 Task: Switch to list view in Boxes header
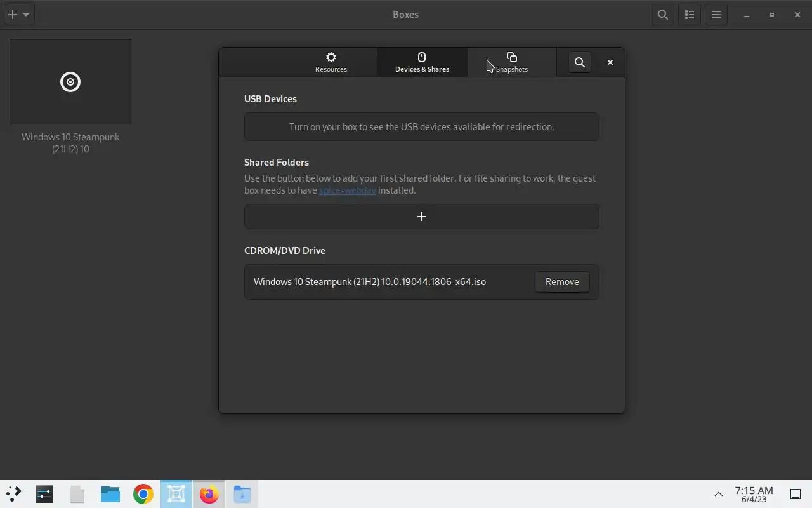690,14
